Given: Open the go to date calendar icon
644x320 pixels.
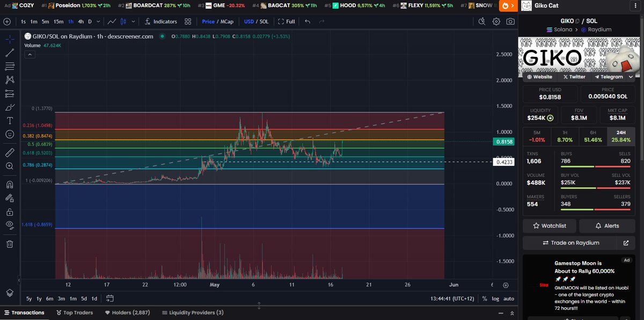Looking at the screenshot, I should pyautogui.click(x=109, y=299).
